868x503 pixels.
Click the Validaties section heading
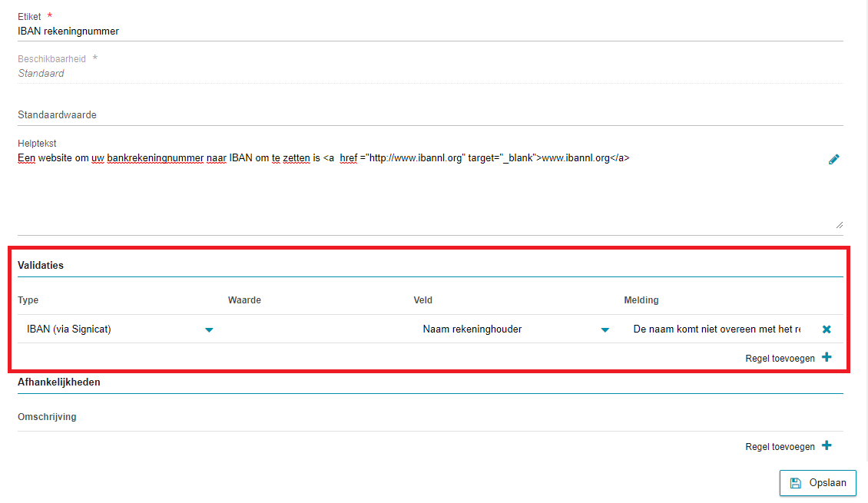tap(41, 265)
